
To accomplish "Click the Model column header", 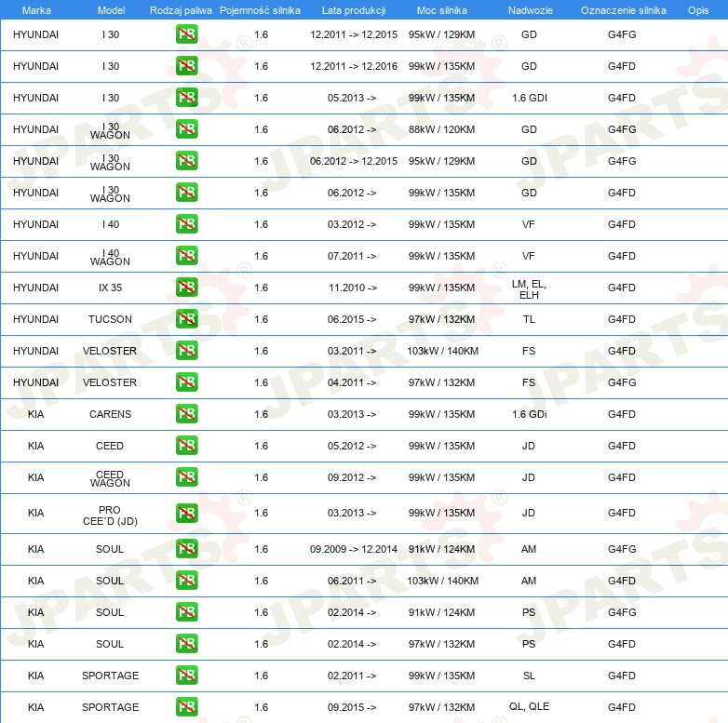I will (x=111, y=10).
